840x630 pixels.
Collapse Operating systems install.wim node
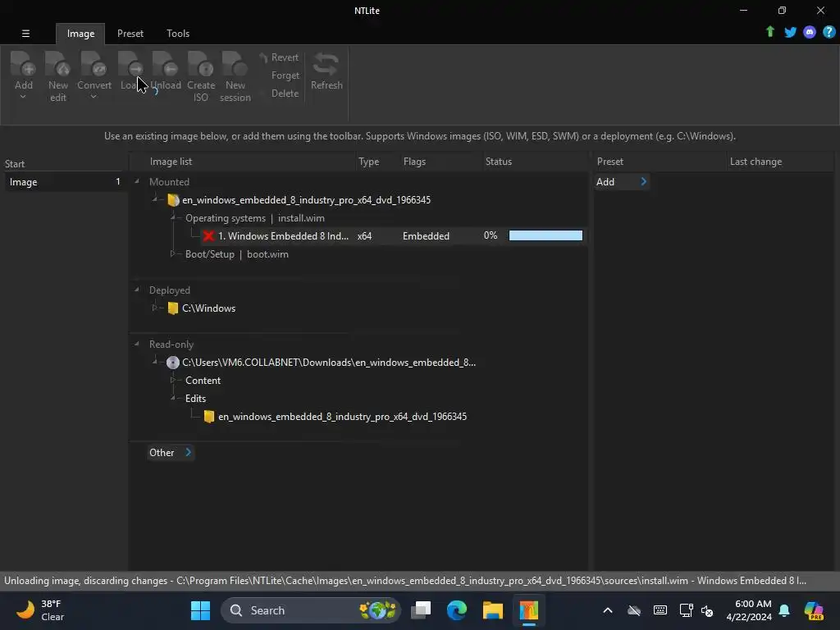pyautogui.click(x=173, y=217)
